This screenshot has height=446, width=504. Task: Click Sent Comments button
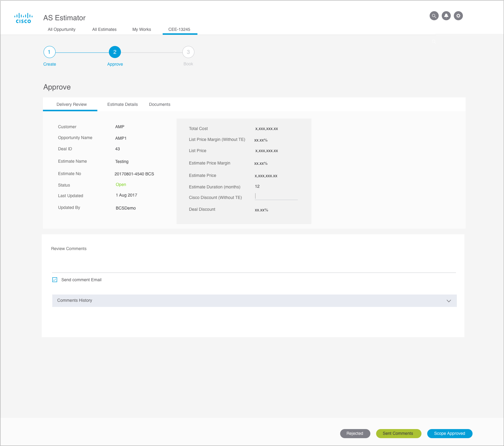pos(398,433)
